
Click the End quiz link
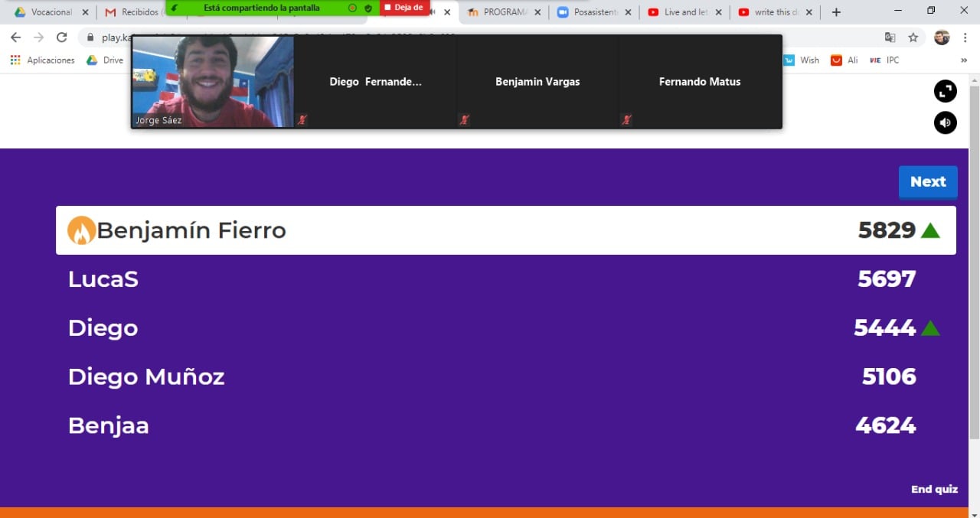tap(933, 490)
